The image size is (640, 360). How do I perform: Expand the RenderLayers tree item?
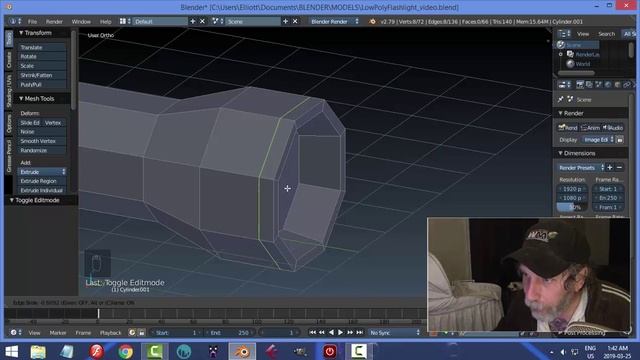pos(561,54)
